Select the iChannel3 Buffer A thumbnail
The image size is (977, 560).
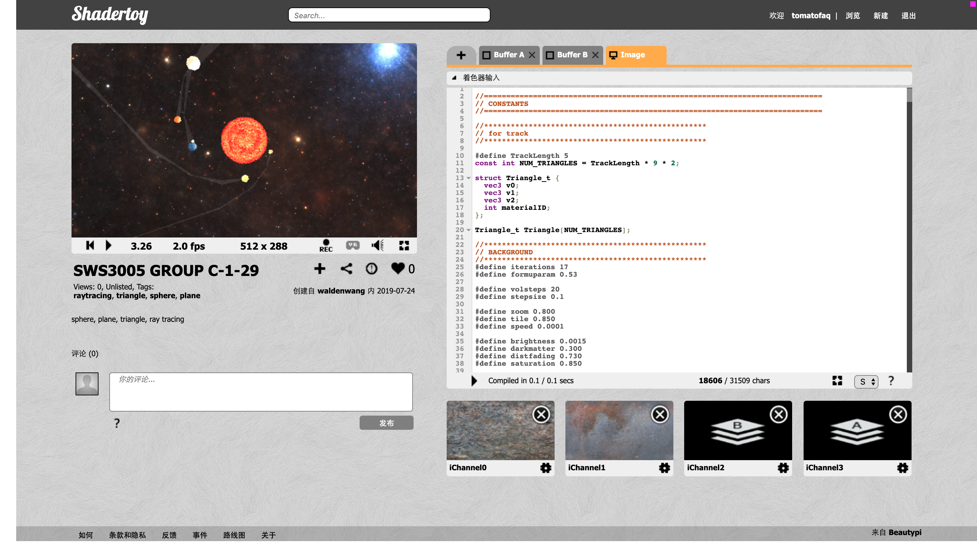click(857, 430)
